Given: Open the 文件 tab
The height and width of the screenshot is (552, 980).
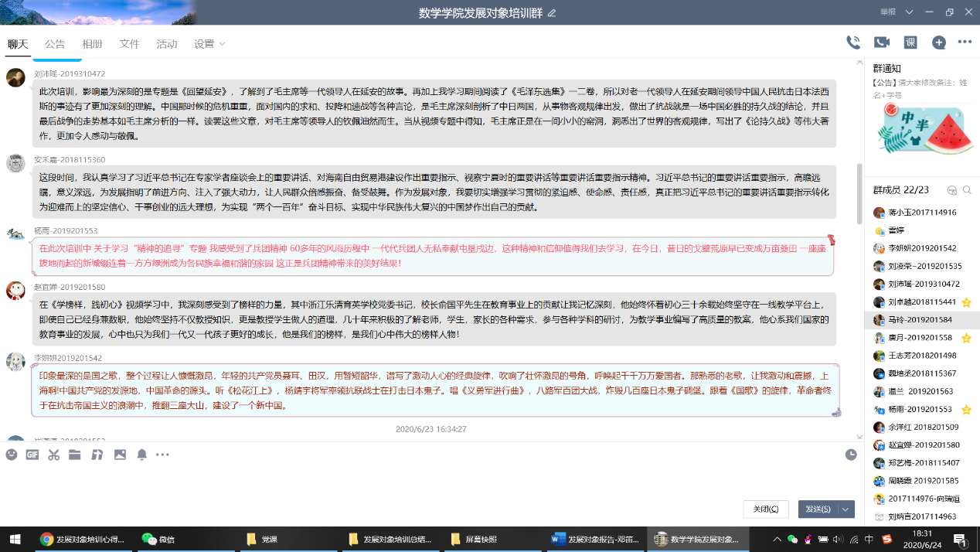Looking at the screenshot, I should click(129, 44).
